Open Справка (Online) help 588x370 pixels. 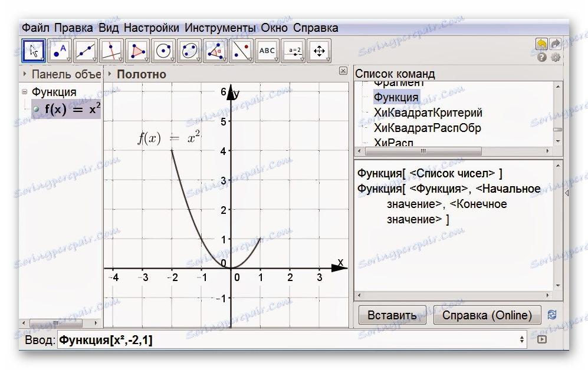click(x=487, y=315)
